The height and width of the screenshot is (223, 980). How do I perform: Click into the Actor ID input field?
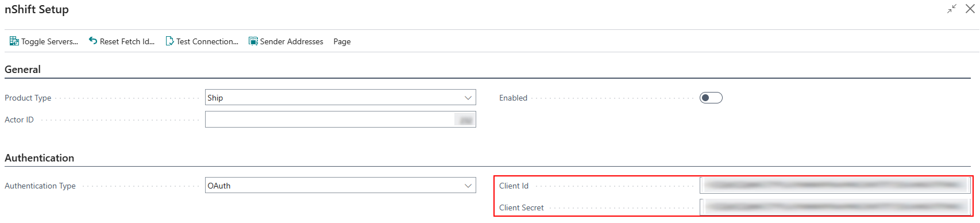[x=341, y=120]
